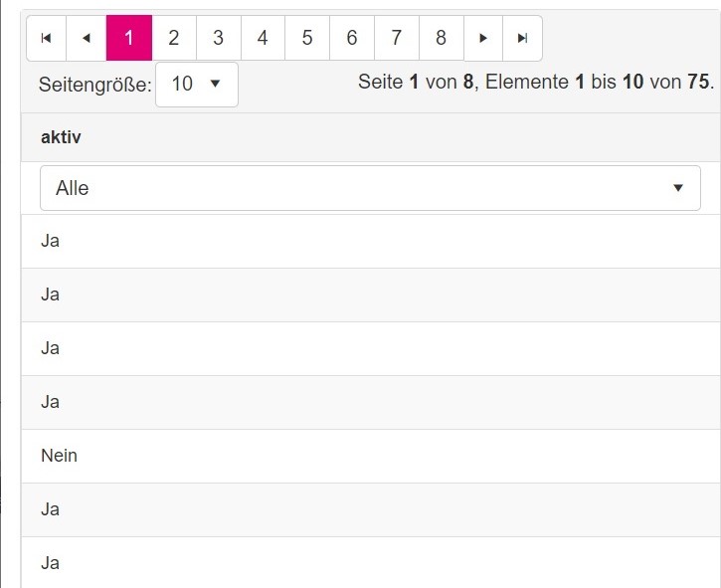Jump to page 8
This screenshot has height=588, width=721.
pyautogui.click(x=441, y=38)
